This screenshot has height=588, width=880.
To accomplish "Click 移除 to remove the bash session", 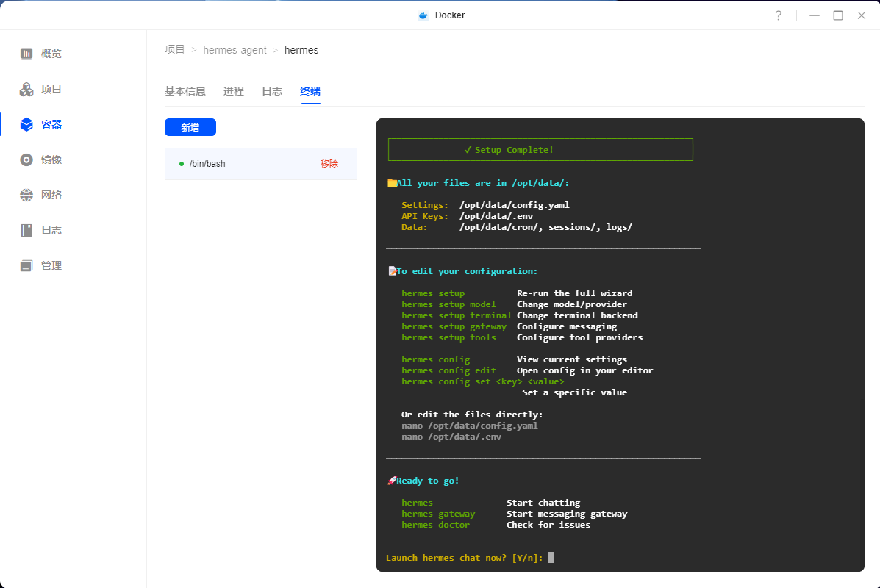I will 329,164.
